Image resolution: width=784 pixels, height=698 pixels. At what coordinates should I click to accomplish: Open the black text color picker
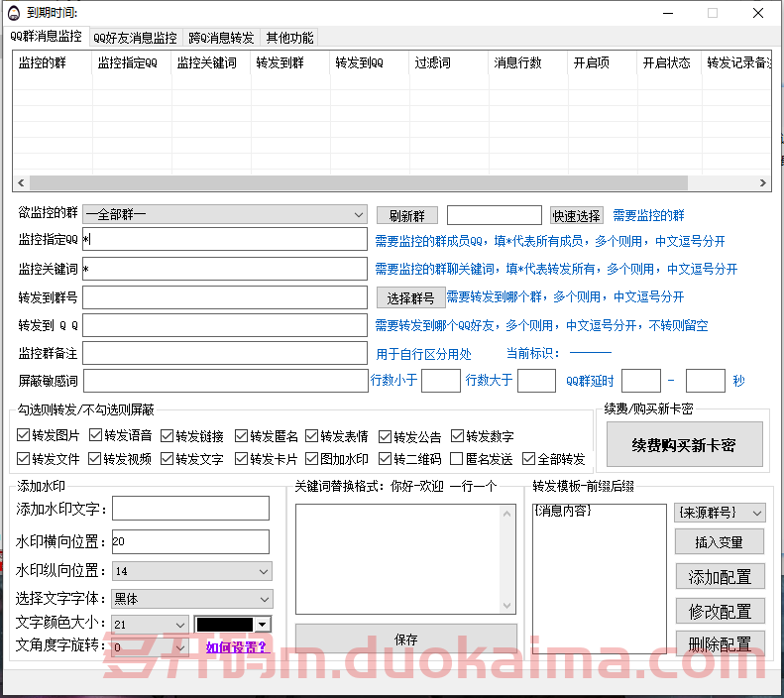point(233,624)
